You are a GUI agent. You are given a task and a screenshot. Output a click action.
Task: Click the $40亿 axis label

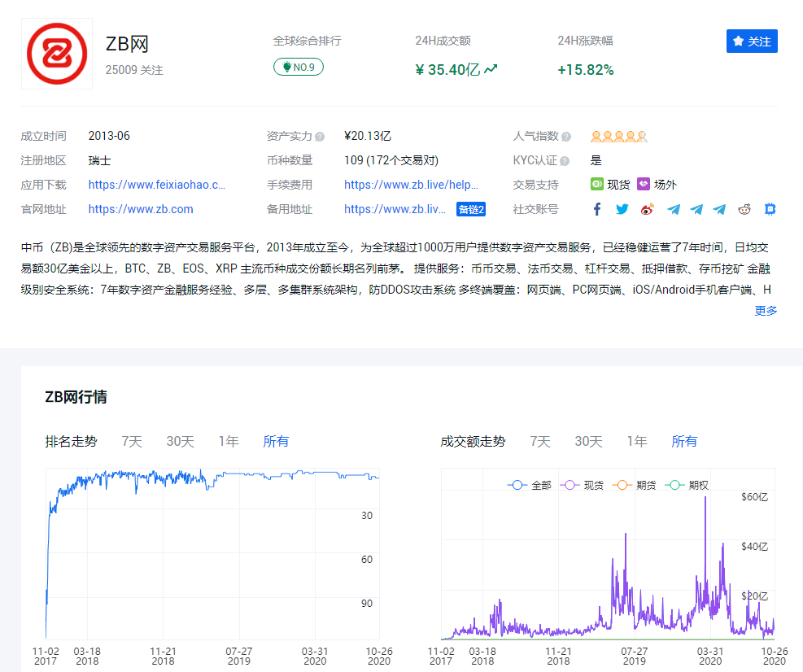(754, 547)
